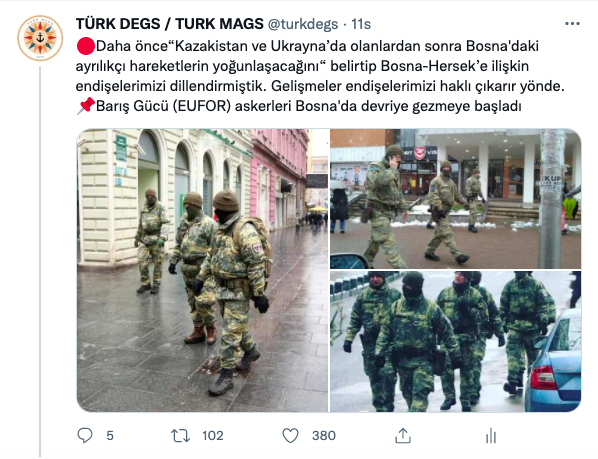Open TÜRK DEGS profile avatar

click(x=40, y=38)
